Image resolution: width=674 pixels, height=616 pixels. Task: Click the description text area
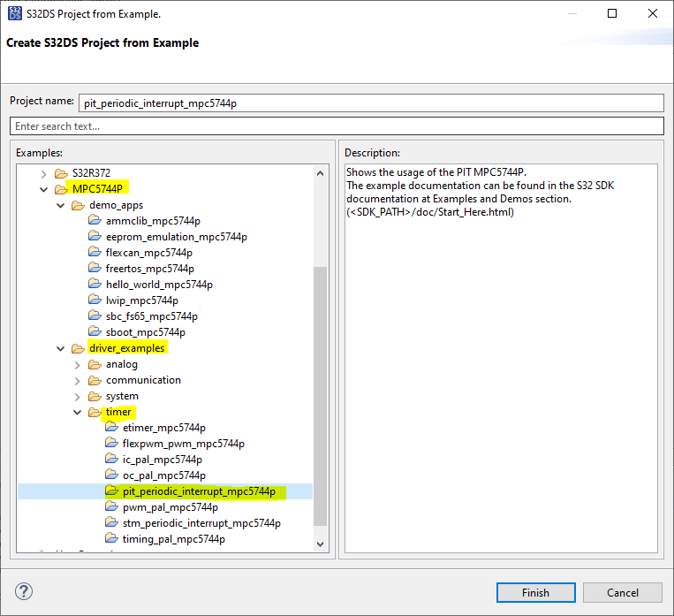[501, 358]
